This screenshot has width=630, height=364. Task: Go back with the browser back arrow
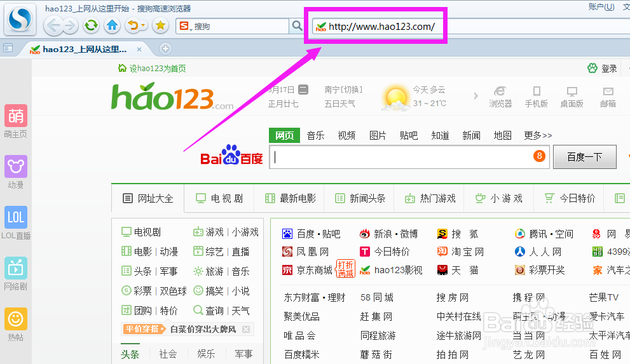(53, 26)
